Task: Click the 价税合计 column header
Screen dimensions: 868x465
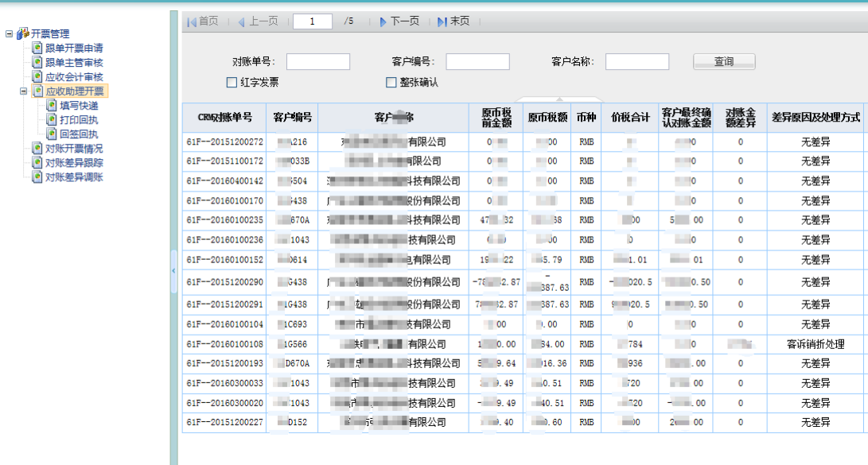Action: [630, 117]
